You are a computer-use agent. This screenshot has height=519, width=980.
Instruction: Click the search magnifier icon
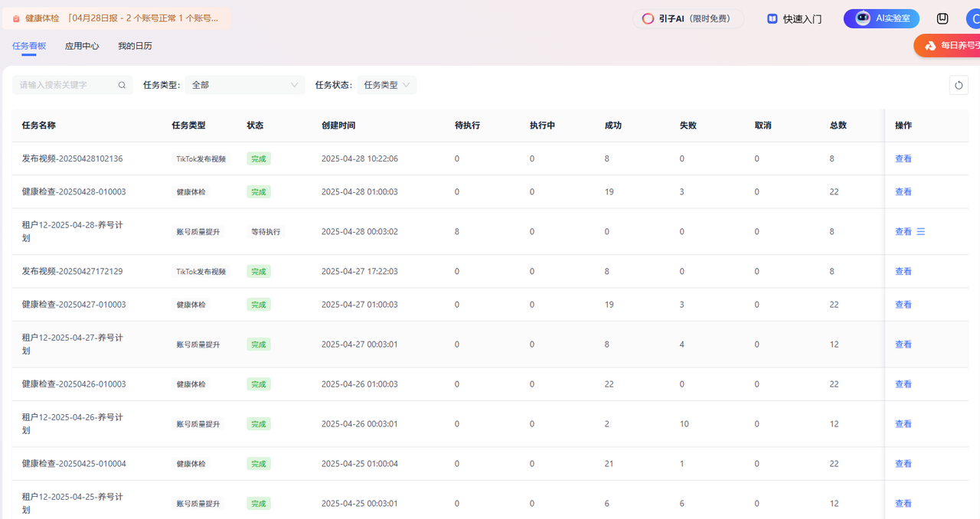tap(122, 85)
